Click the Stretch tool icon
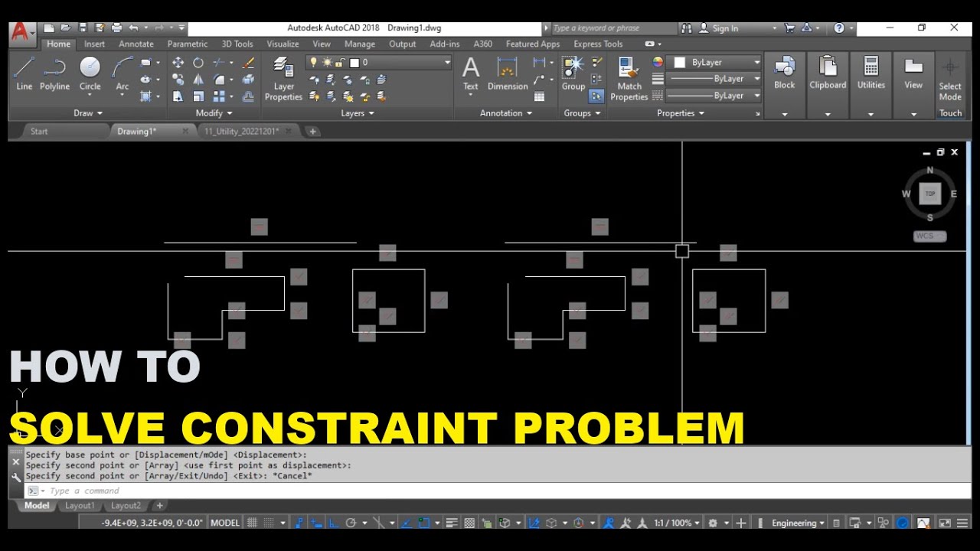Screen dimensions: 980x551 pos(178,96)
